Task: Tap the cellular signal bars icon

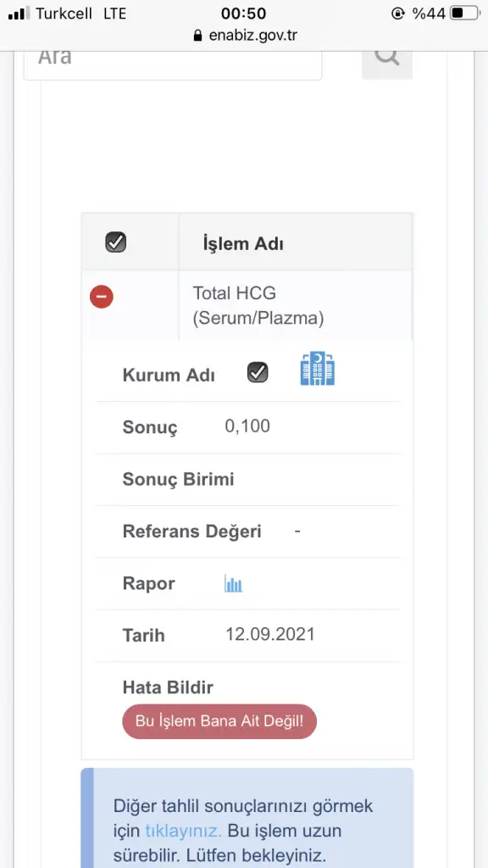Action: tap(19, 14)
